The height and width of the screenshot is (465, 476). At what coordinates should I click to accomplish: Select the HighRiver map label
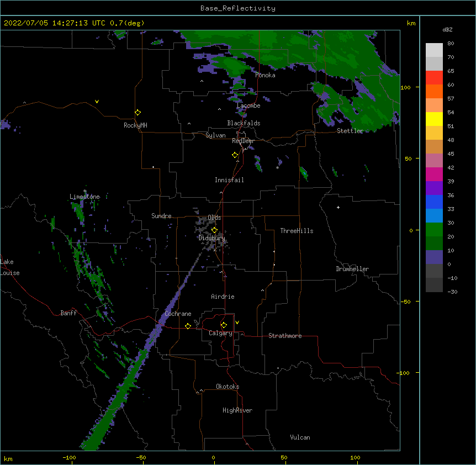pos(237,410)
